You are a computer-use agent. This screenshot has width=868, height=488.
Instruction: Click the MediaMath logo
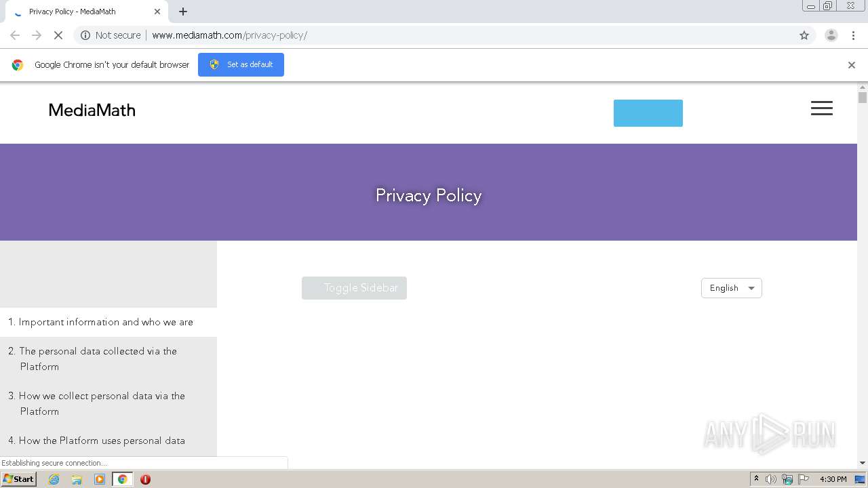pos(92,110)
